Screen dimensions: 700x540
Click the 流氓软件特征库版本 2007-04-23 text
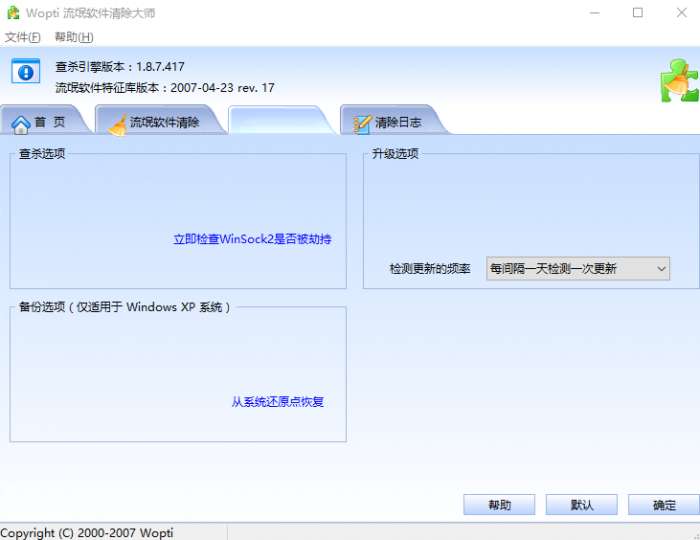click(x=165, y=88)
